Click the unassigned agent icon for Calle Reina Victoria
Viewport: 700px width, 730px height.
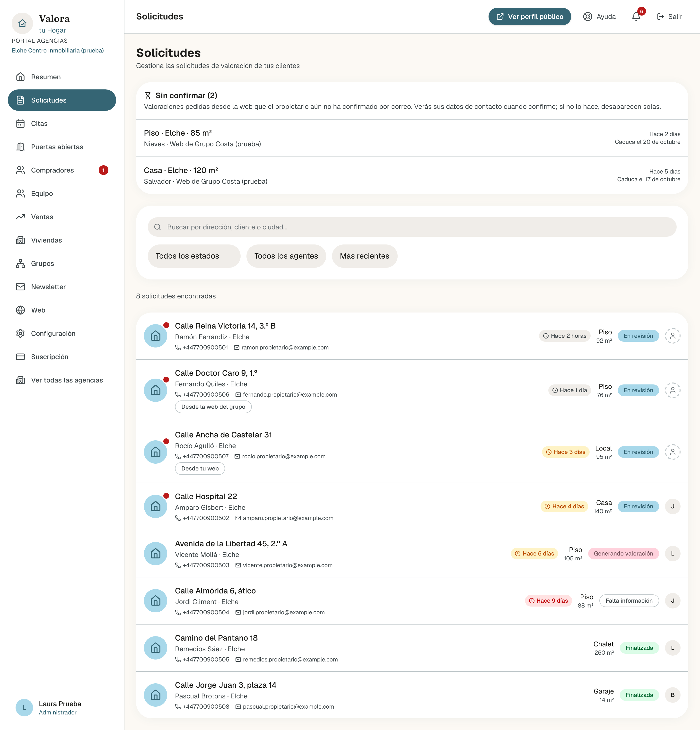tap(673, 336)
